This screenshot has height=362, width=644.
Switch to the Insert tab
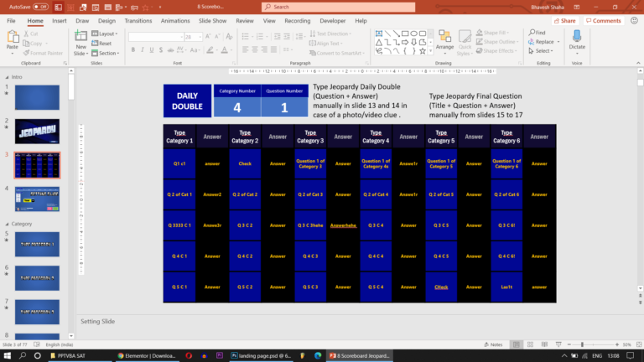pyautogui.click(x=60, y=20)
